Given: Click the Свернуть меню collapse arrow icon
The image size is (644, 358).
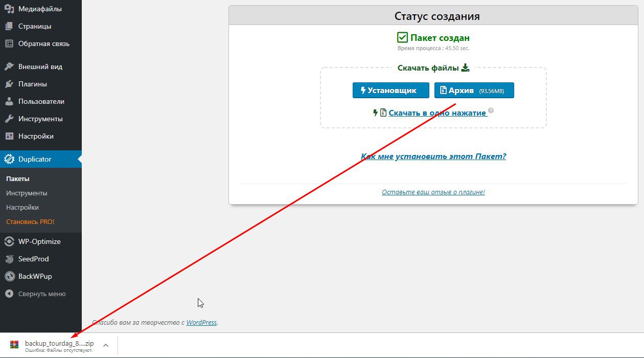Looking at the screenshot, I should 9,294.
